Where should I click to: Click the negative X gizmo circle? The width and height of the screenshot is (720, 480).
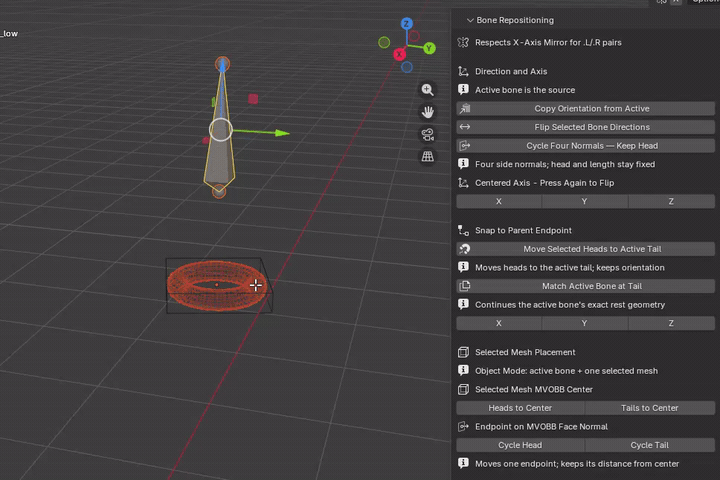coord(414,36)
